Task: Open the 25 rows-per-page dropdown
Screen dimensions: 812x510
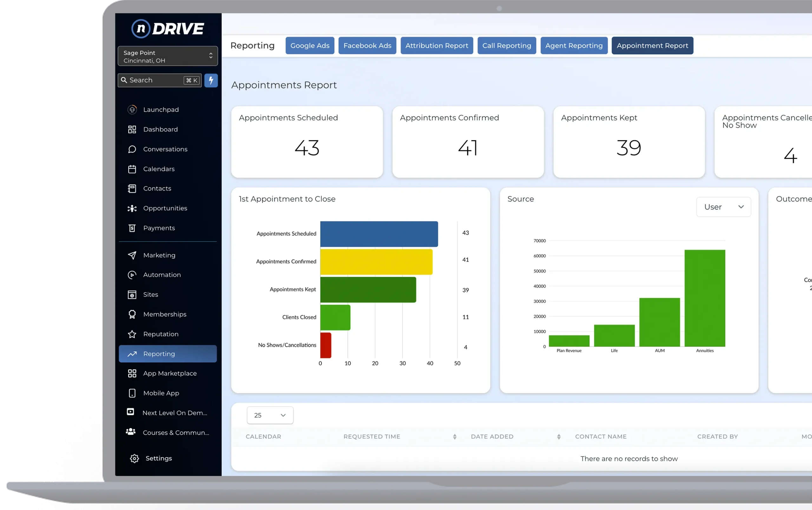Action: 270,415
